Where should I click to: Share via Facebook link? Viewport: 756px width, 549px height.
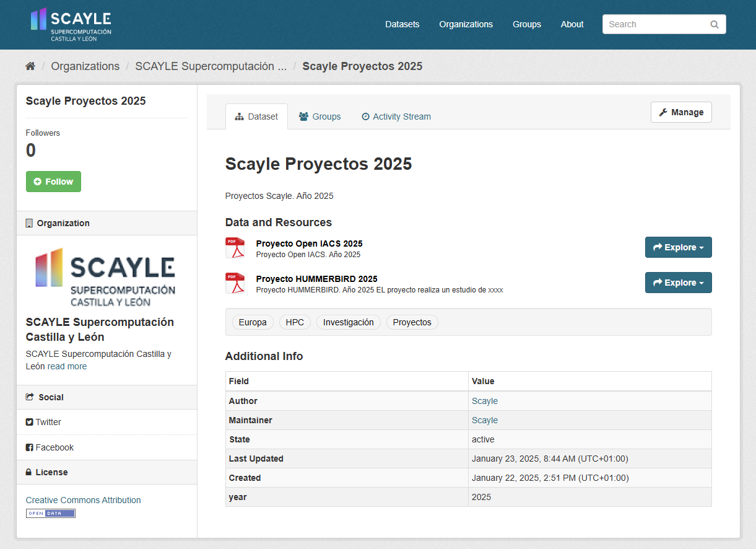tap(50, 447)
